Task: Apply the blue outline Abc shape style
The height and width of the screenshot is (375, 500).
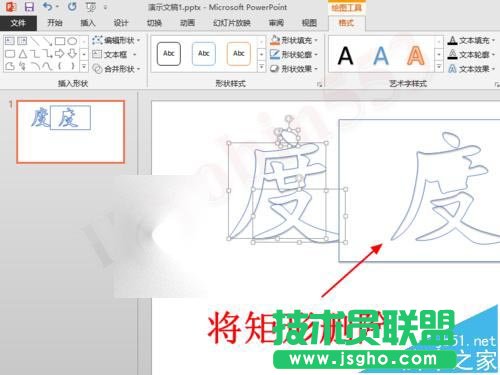Action: [x=204, y=54]
